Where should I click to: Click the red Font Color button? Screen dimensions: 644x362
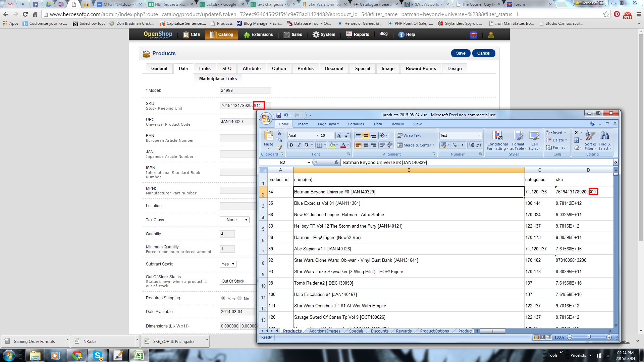click(343, 145)
